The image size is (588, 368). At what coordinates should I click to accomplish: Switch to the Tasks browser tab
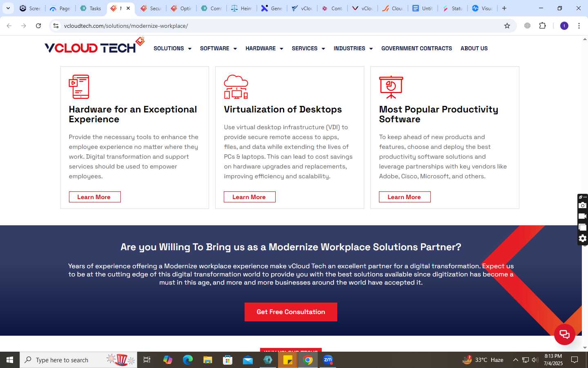coord(91,8)
